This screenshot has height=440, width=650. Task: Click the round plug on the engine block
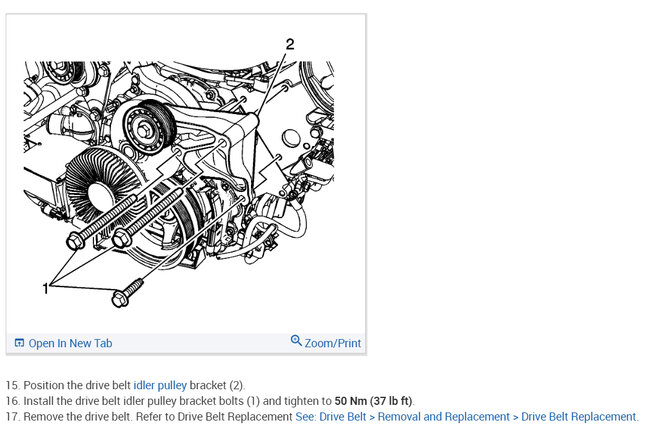pos(291,138)
